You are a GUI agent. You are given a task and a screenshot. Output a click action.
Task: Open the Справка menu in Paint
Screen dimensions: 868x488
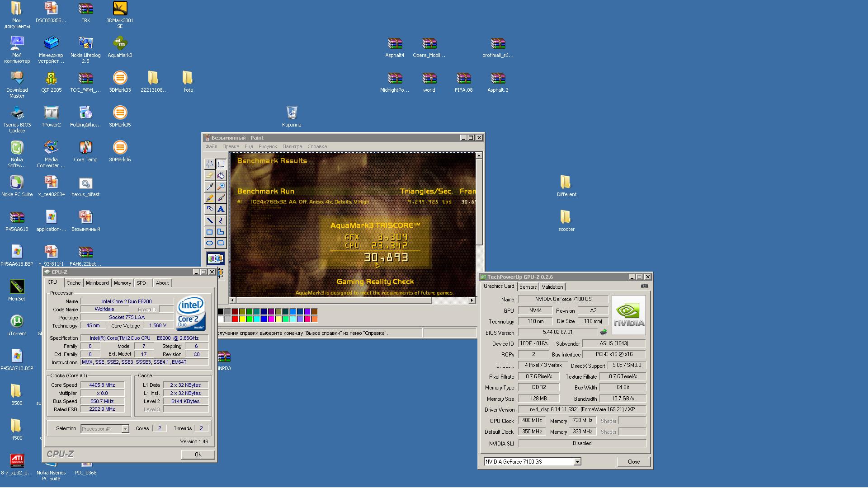pyautogui.click(x=317, y=146)
